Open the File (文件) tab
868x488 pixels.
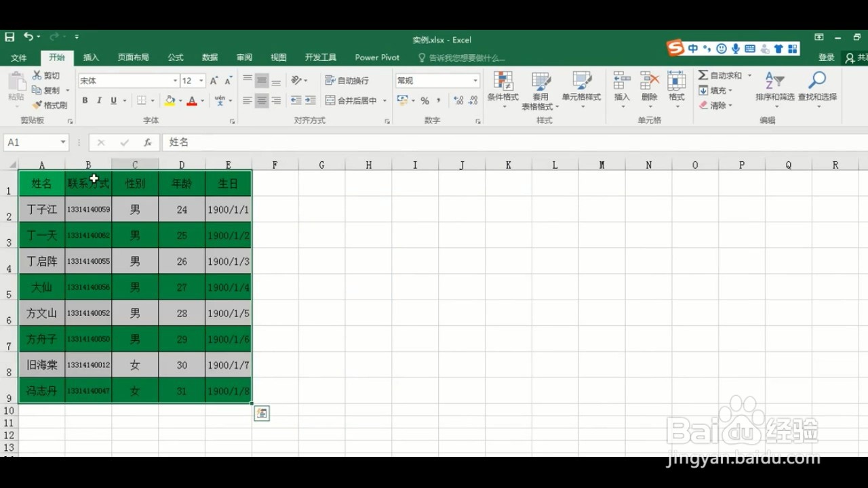tap(19, 58)
